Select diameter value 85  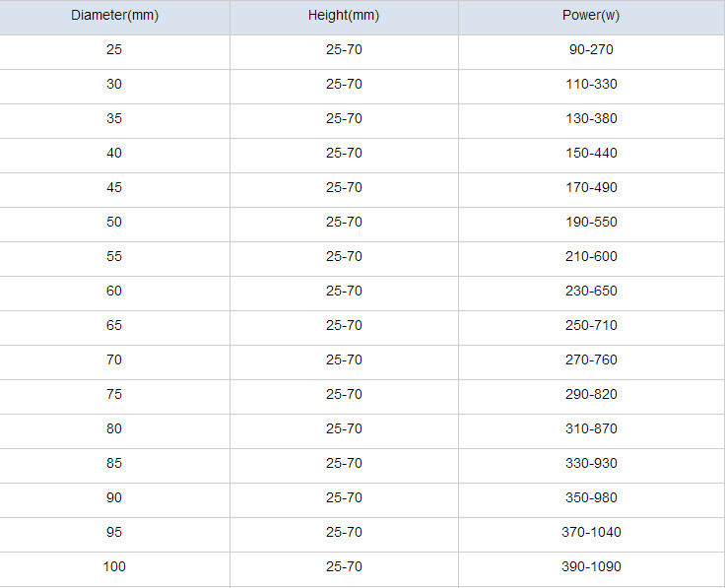tap(114, 463)
